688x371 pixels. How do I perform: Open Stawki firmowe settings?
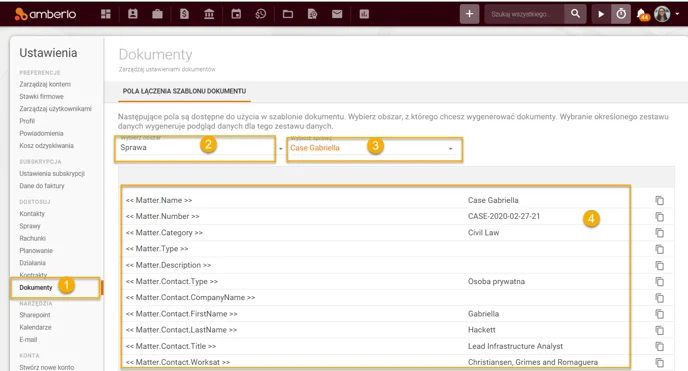[41, 96]
